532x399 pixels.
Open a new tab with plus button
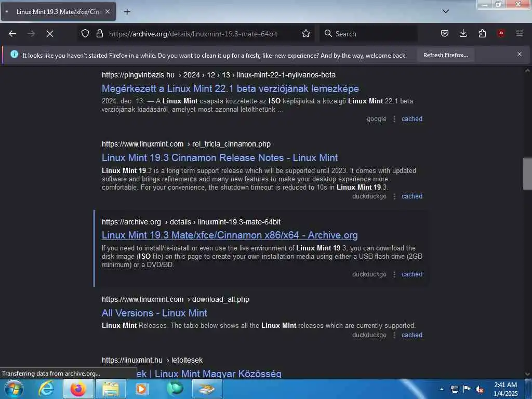point(127,12)
